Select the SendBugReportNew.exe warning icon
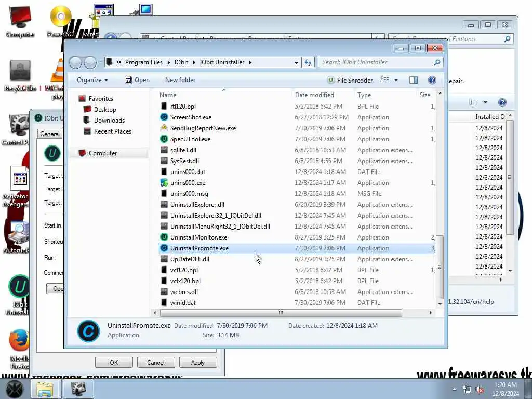 point(164,128)
